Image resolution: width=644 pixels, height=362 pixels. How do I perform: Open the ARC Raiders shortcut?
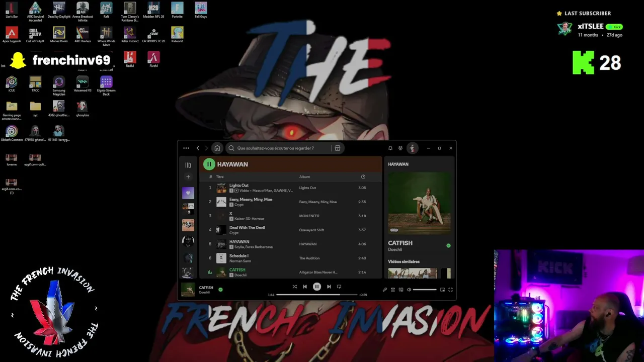[x=83, y=35]
